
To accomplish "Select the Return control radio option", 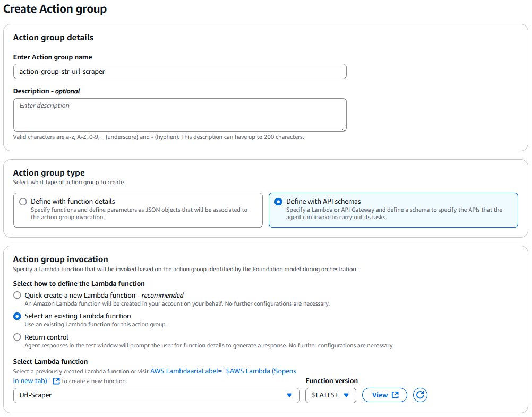I will pyautogui.click(x=17, y=337).
